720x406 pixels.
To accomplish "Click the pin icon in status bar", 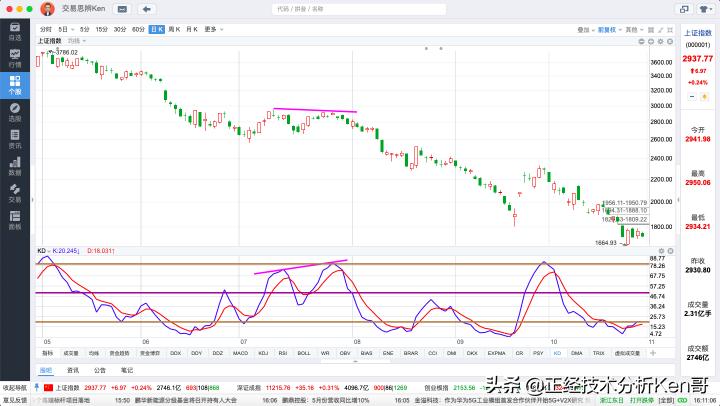I will point(37,388).
